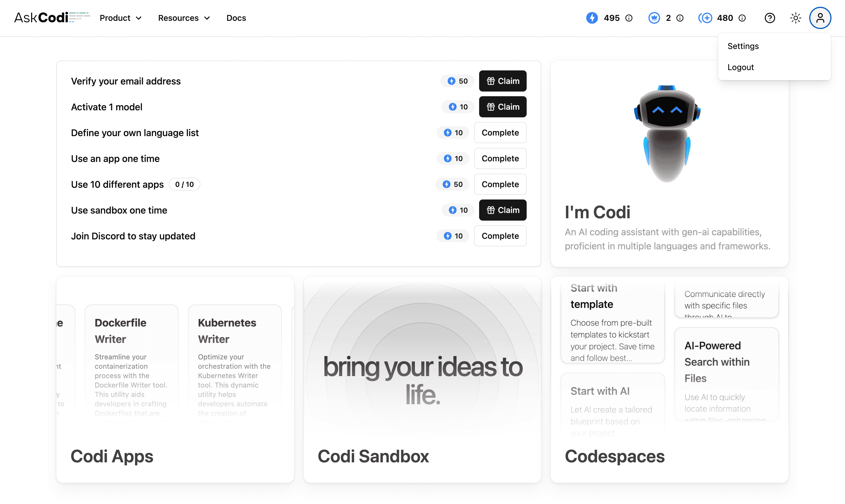Click the 0/10 progress counter expander
The image size is (845, 504).
click(184, 184)
